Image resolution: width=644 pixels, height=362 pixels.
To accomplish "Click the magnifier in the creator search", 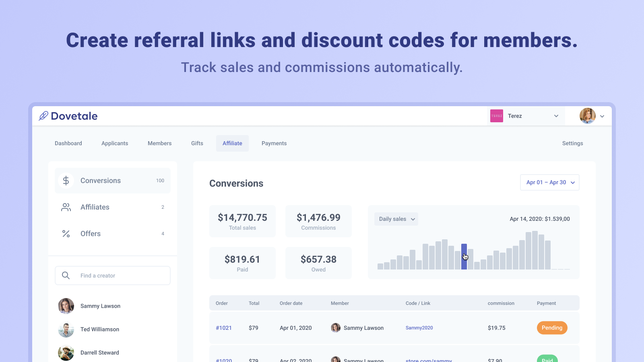I will tap(66, 276).
